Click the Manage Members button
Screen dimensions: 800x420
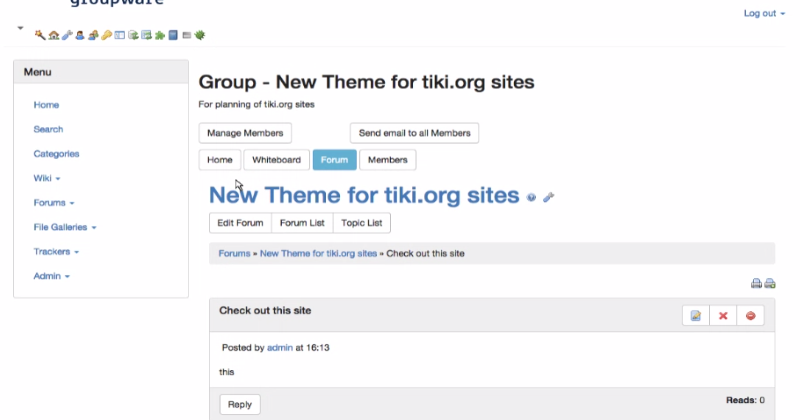point(245,133)
